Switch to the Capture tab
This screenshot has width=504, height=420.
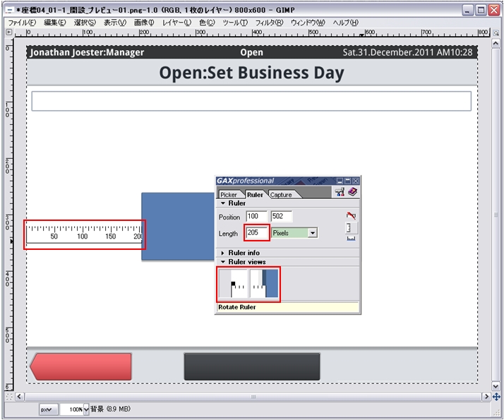280,195
